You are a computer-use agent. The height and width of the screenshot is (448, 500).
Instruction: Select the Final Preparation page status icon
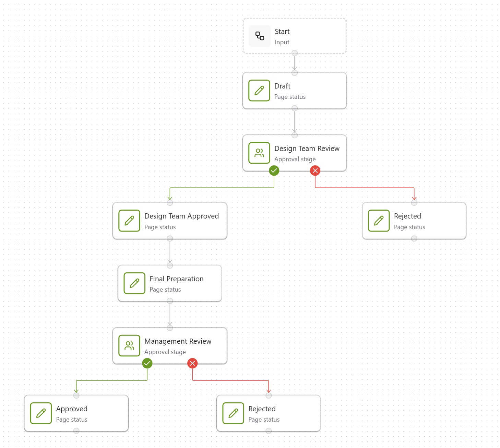134,283
